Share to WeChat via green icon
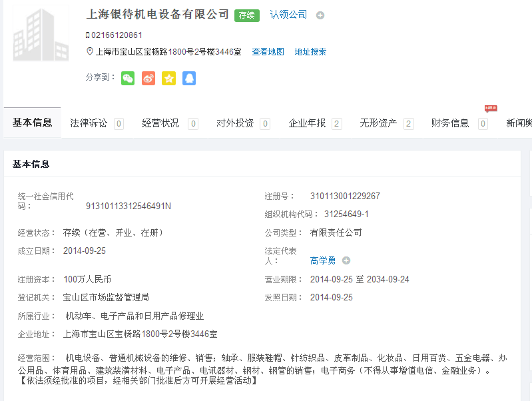 [x=128, y=79]
